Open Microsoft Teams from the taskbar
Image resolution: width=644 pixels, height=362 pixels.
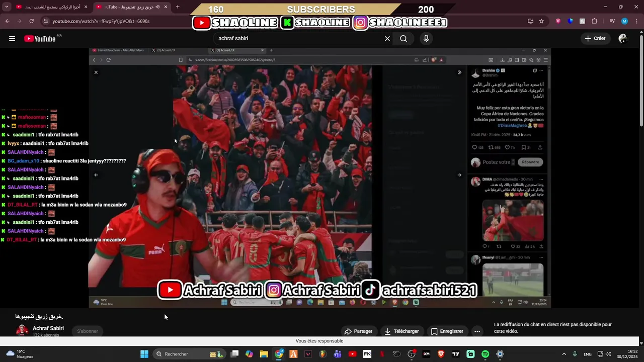pyautogui.click(x=338, y=354)
